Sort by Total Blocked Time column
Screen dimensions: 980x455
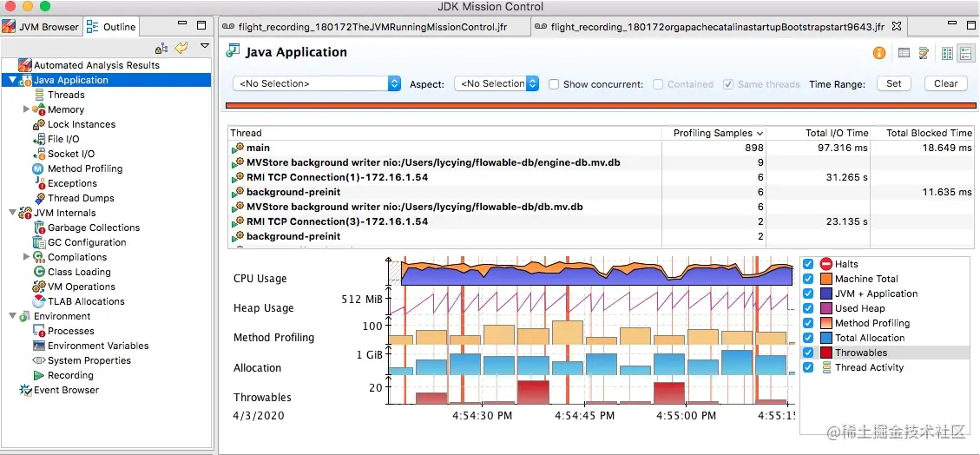point(923,133)
